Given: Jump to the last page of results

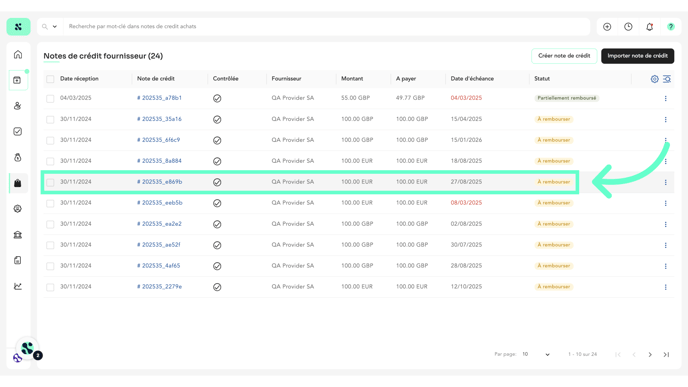Looking at the screenshot, I should 666,355.
